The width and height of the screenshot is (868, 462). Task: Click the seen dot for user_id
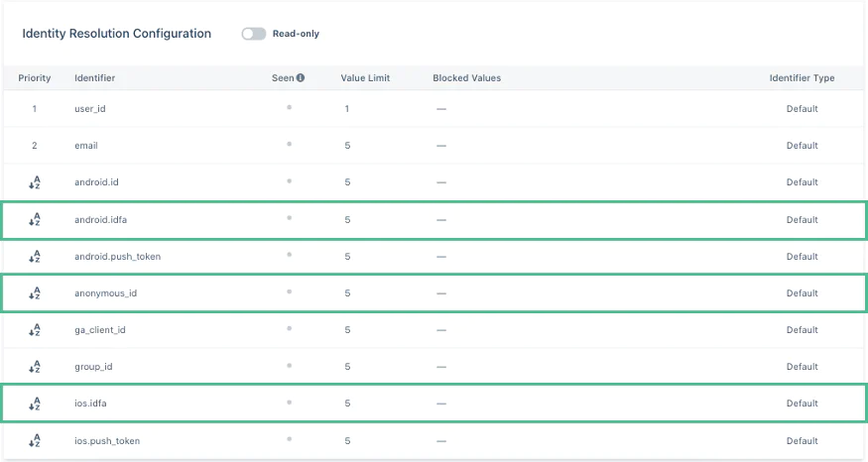click(x=289, y=107)
